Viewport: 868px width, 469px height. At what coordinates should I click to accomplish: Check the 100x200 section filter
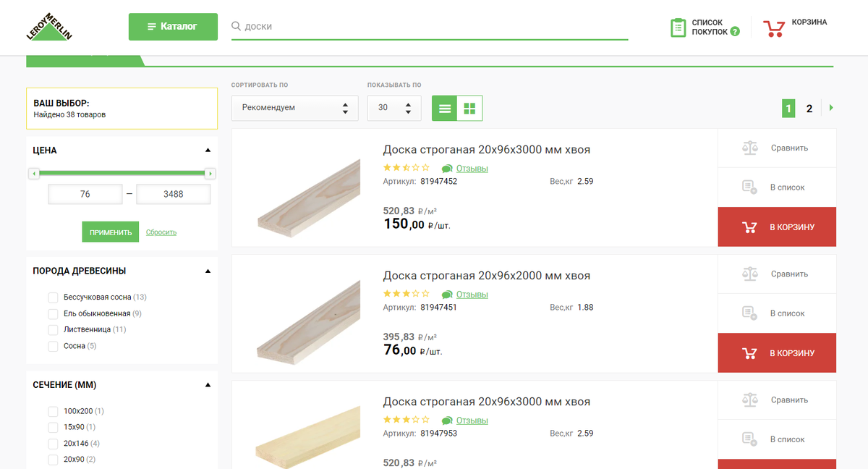(x=53, y=411)
